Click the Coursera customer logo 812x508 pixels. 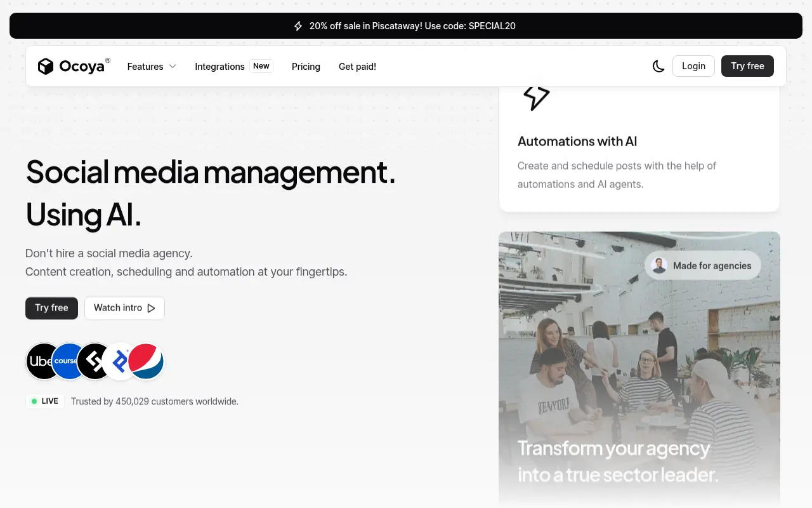click(x=67, y=361)
